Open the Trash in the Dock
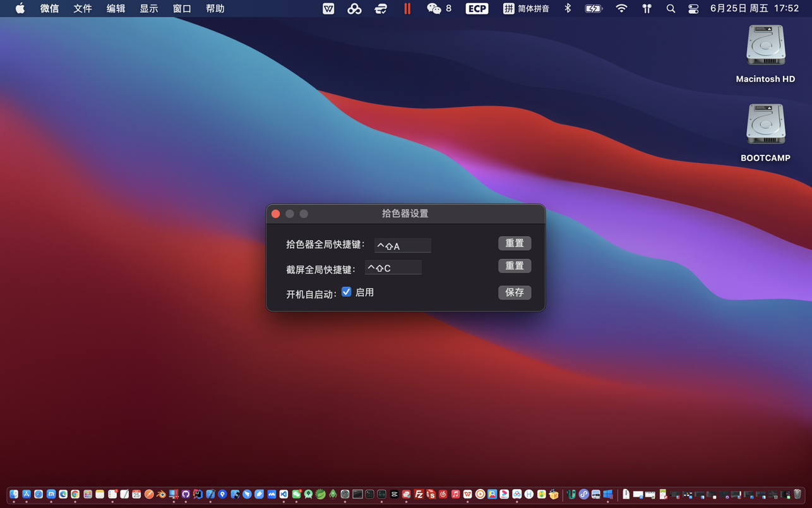Viewport: 812px width, 508px height. click(x=797, y=494)
